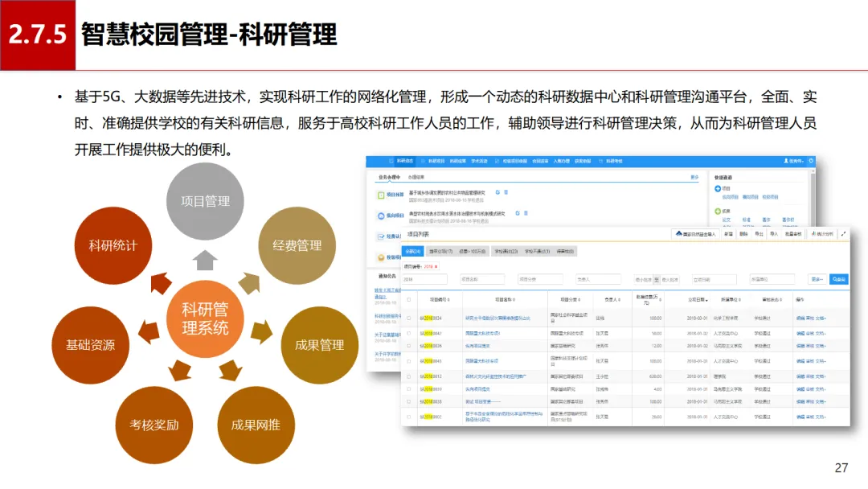This screenshot has width=868, height=489.
Task: Click the blue 查询 search button
Action: 838,279
